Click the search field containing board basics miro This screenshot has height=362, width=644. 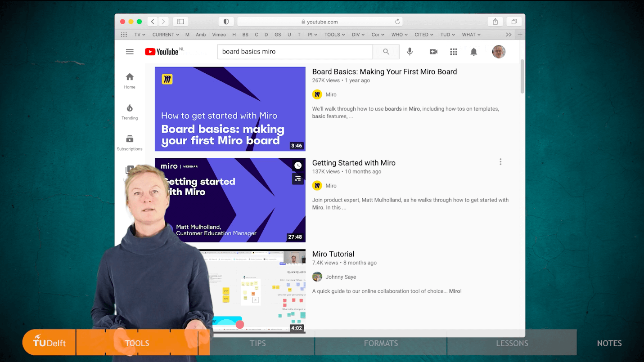[295, 52]
